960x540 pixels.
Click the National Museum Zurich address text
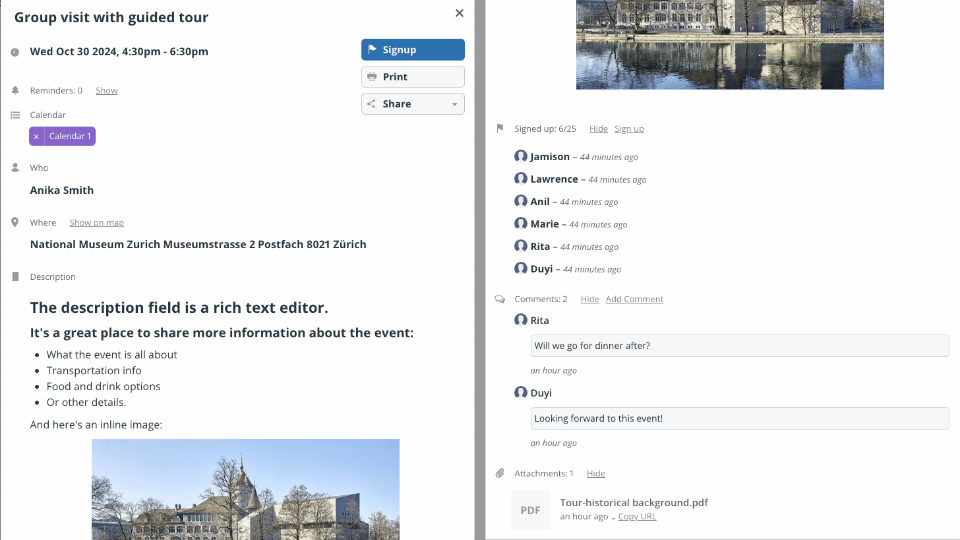tap(198, 244)
